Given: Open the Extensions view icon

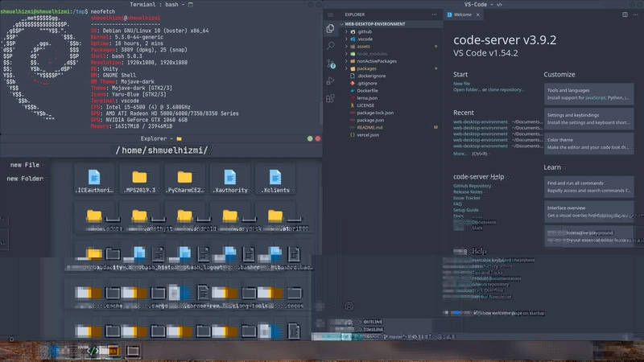Looking at the screenshot, I should (x=330, y=98).
